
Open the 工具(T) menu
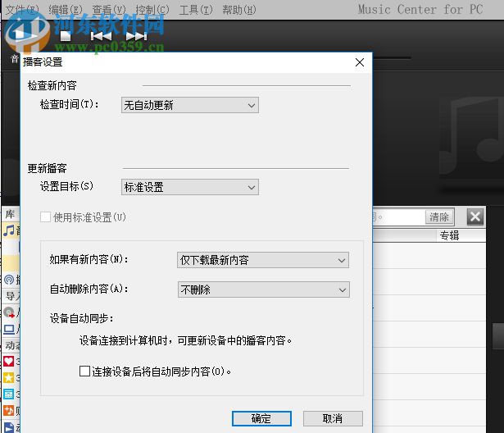196,10
